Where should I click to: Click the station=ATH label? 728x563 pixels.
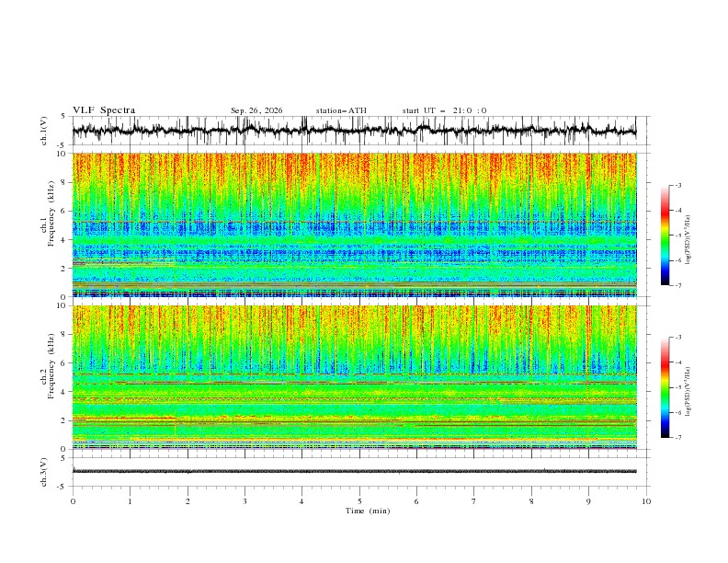point(341,110)
